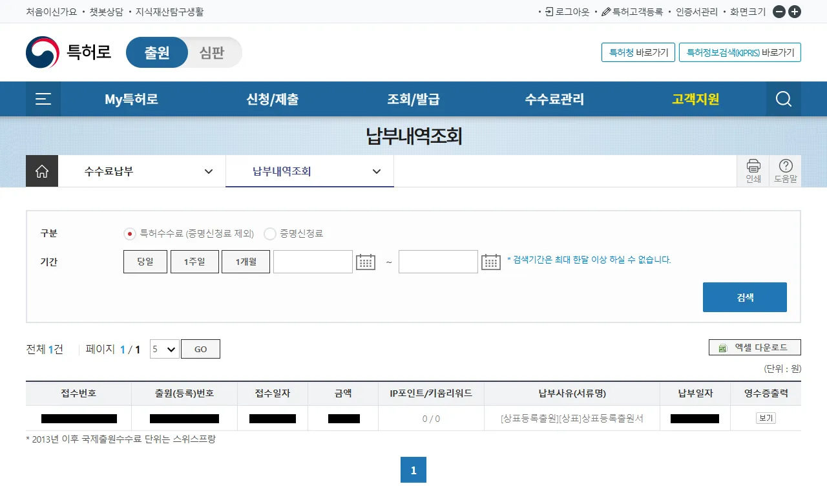Open the 수수료관리 main menu
This screenshot has height=504, width=827.
pyautogui.click(x=554, y=99)
